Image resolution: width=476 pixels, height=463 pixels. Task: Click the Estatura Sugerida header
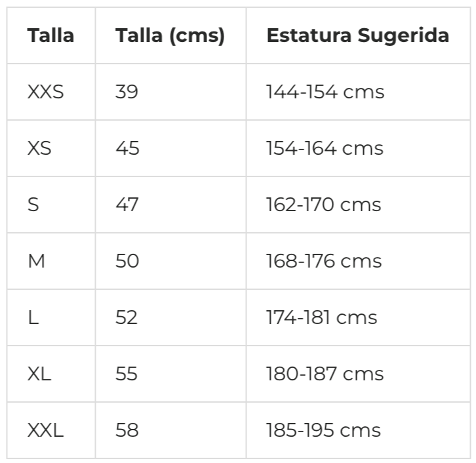358,35
